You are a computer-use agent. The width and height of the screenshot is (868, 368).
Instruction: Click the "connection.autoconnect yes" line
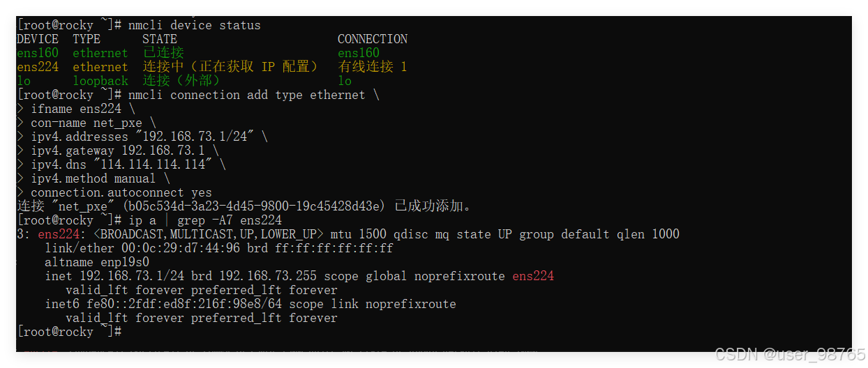121,192
